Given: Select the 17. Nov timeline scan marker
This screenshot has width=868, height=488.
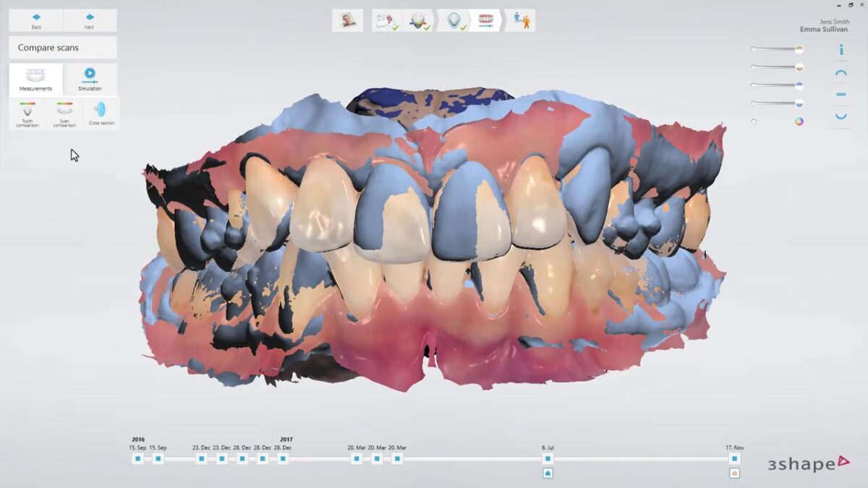Looking at the screenshot, I should click(x=736, y=458).
